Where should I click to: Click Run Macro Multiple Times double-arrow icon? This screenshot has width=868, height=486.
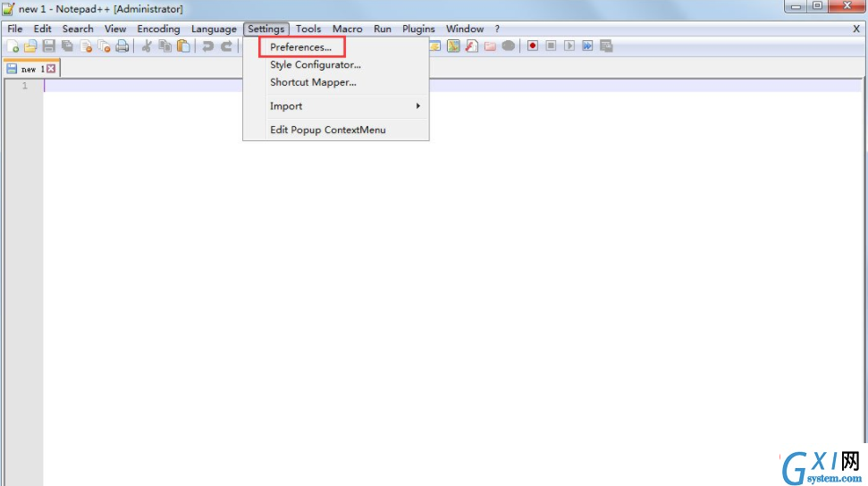[x=587, y=46]
